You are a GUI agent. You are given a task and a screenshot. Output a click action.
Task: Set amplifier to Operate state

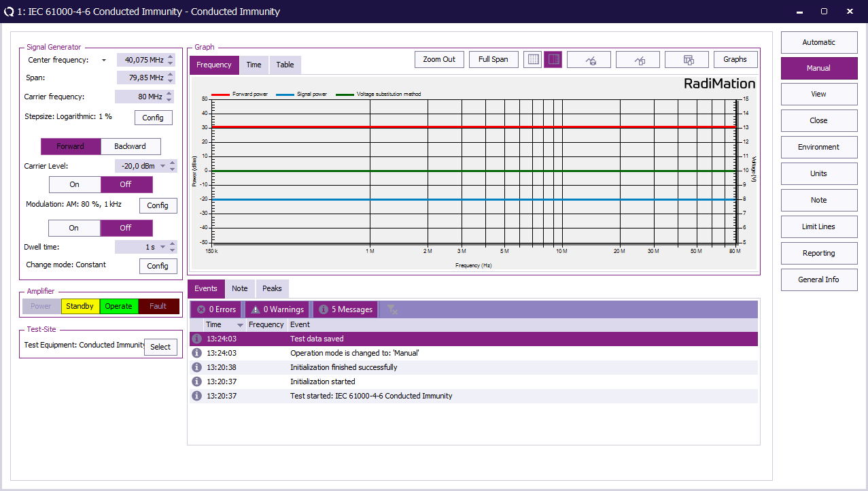[x=118, y=306]
